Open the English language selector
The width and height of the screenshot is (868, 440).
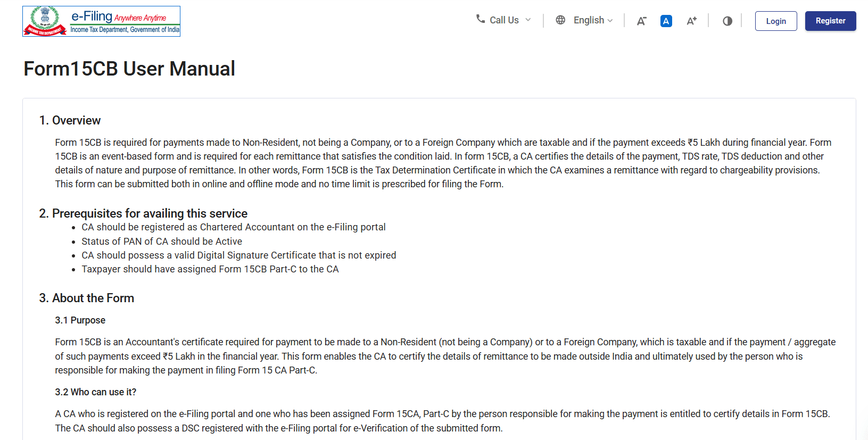[x=589, y=20]
